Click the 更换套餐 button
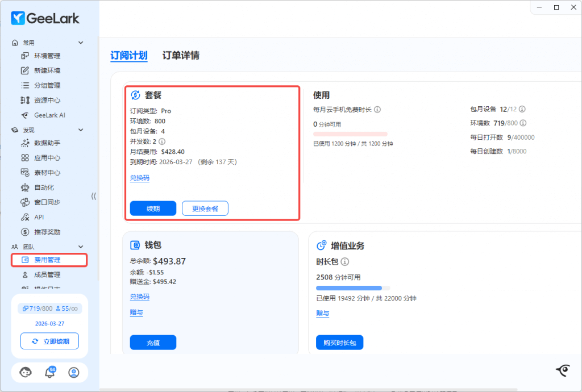 205,208
